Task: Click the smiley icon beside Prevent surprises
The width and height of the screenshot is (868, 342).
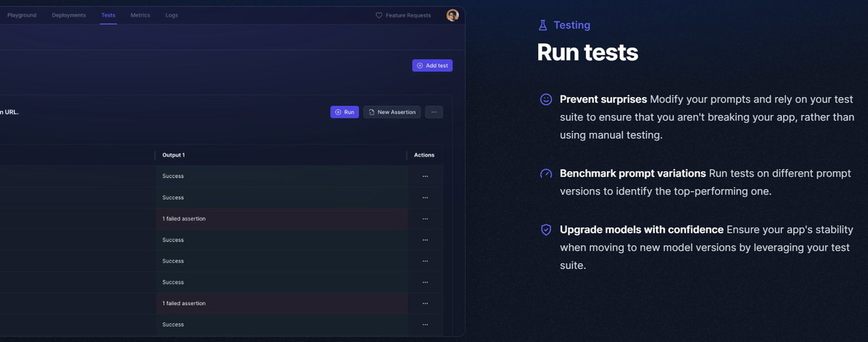Action: (x=546, y=100)
